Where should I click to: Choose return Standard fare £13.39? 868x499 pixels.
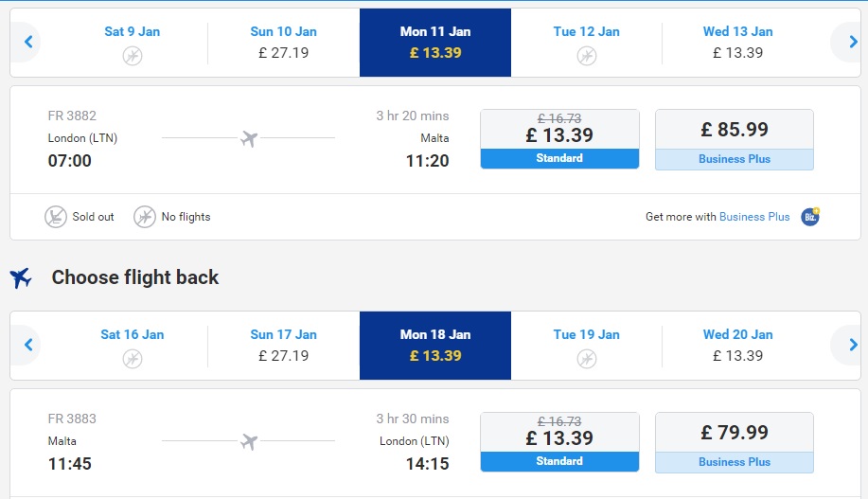[x=559, y=442]
